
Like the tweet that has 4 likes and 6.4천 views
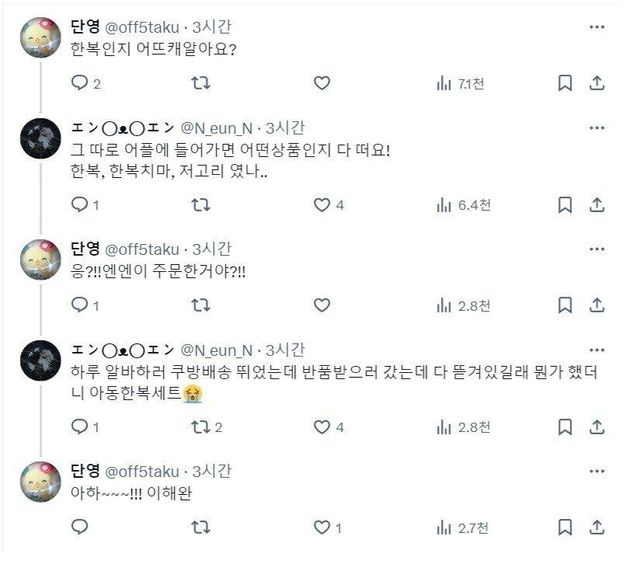coord(321,205)
